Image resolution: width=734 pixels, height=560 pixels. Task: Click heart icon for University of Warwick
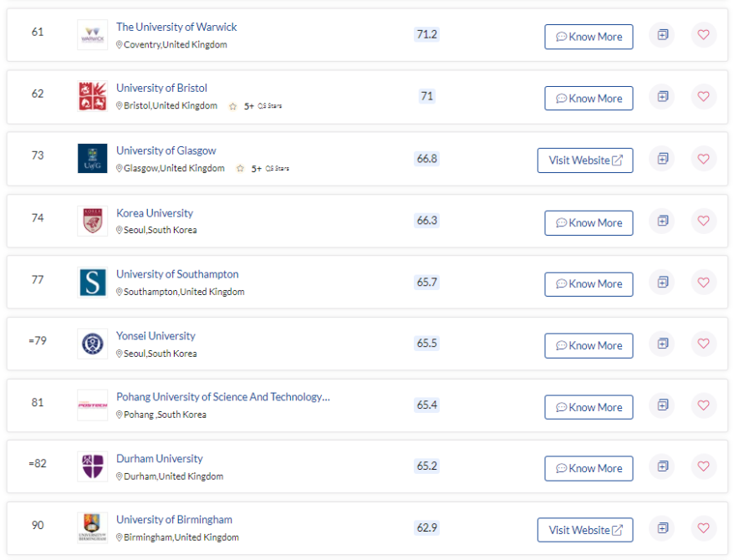703,34
